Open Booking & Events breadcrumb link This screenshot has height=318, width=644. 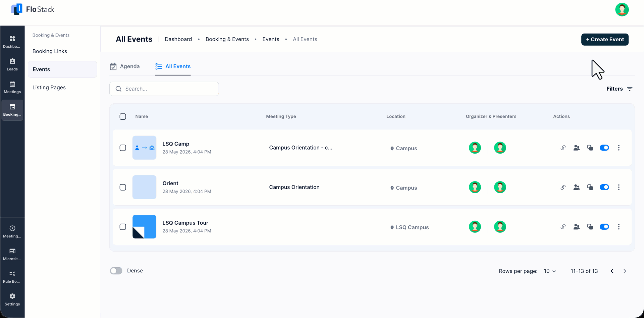point(227,39)
